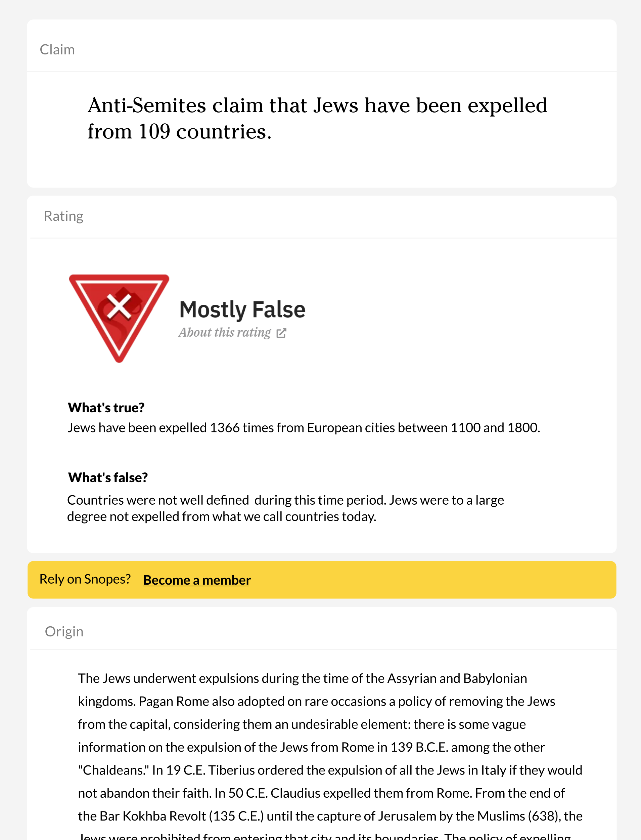Screen dimensions: 641x840
Task: Click the empty right side of the yellow membership banner
Action: (458, 580)
